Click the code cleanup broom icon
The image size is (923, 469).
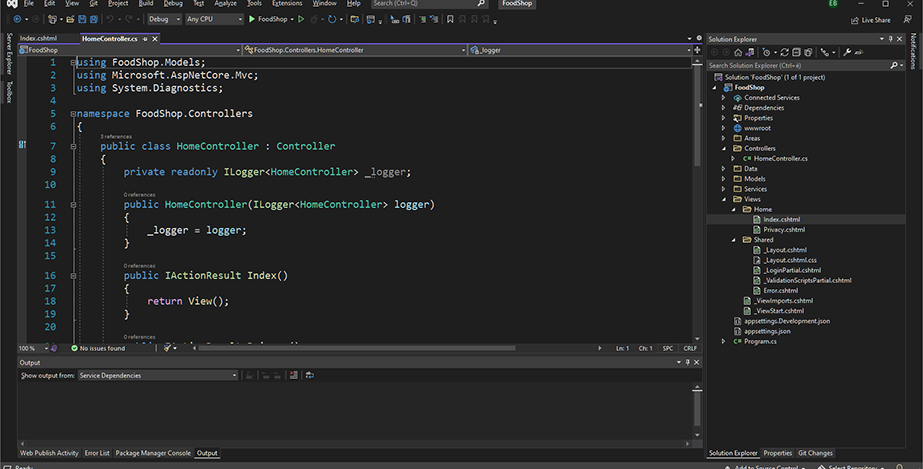click(167, 348)
